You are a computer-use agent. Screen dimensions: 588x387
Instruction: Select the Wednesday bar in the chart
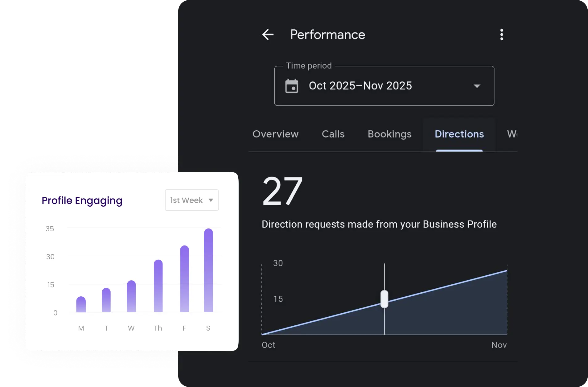[x=131, y=296]
